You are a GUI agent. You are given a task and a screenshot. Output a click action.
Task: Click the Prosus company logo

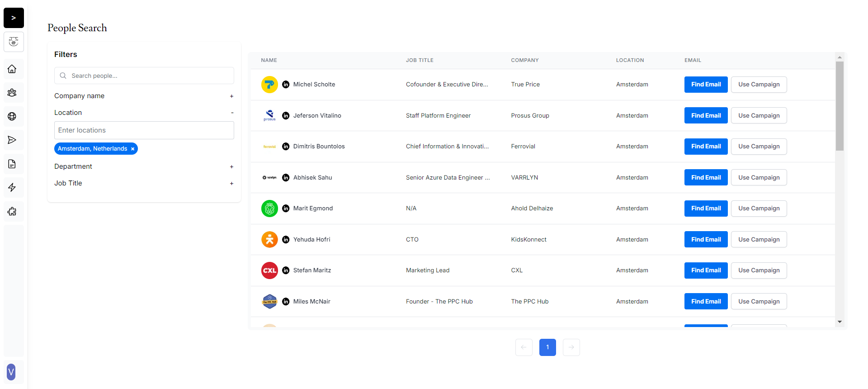tap(269, 116)
